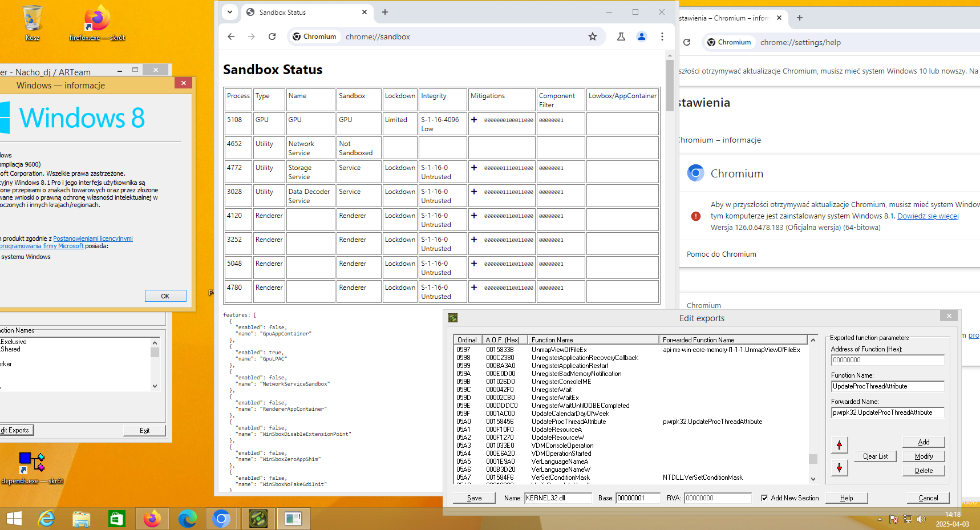Click the Help button in Edit exports
The image size is (980, 530).
point(847,498)
